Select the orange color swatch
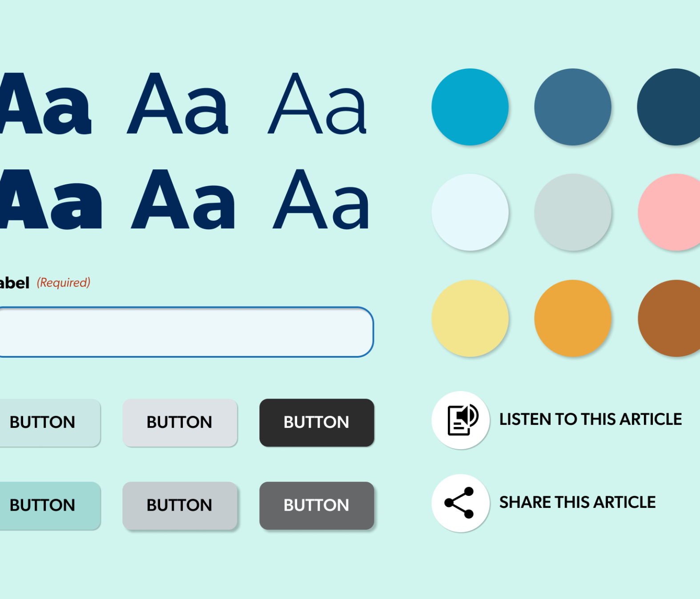The height and width of the screenshot is (599, 700). click(573, 318)
